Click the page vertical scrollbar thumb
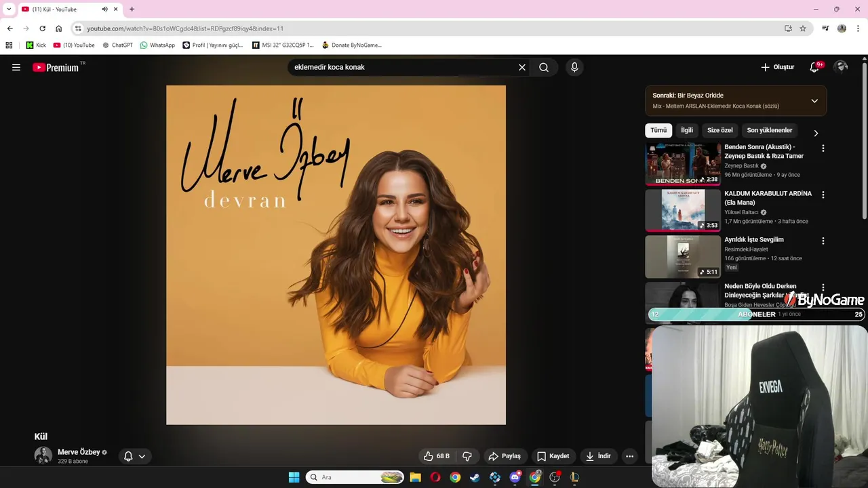868x488 pixels. 864,141
